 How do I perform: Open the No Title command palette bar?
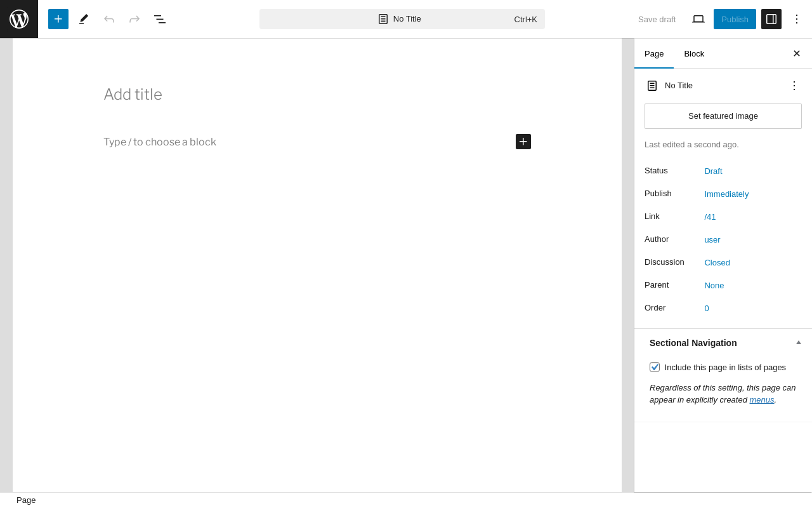point(402,19)
